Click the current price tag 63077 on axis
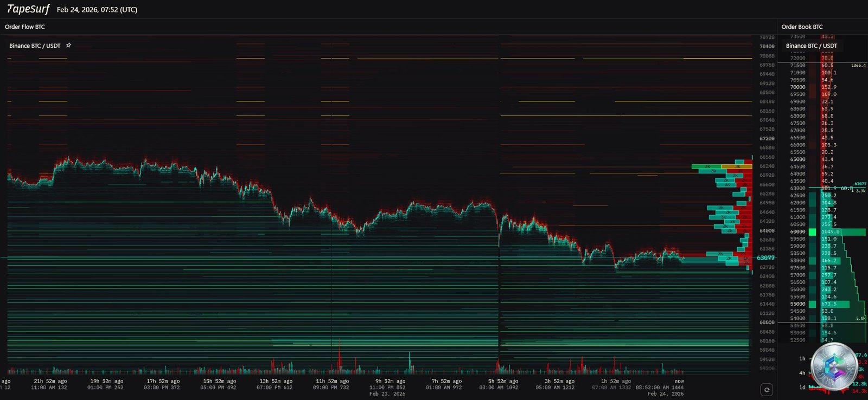 tap(765, 258)
